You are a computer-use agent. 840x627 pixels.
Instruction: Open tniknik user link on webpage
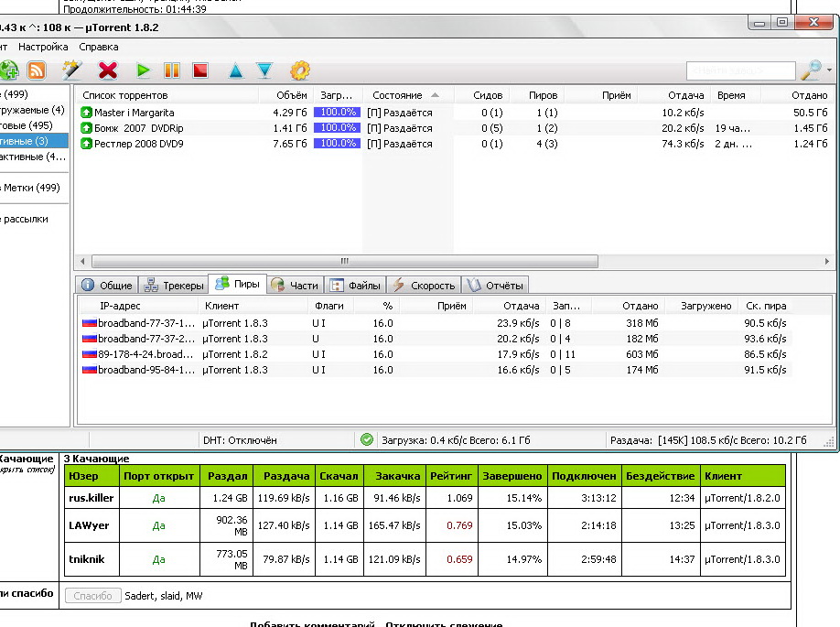click(87, 559)
